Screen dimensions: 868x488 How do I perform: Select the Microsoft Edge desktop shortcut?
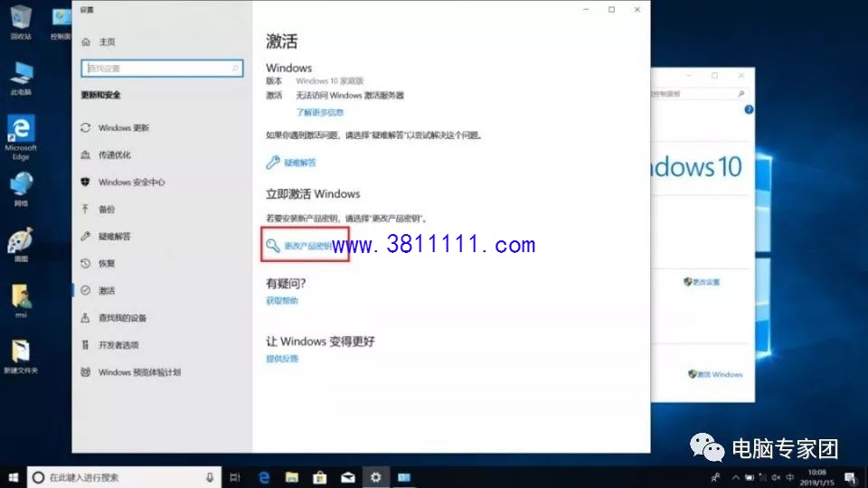21,137
